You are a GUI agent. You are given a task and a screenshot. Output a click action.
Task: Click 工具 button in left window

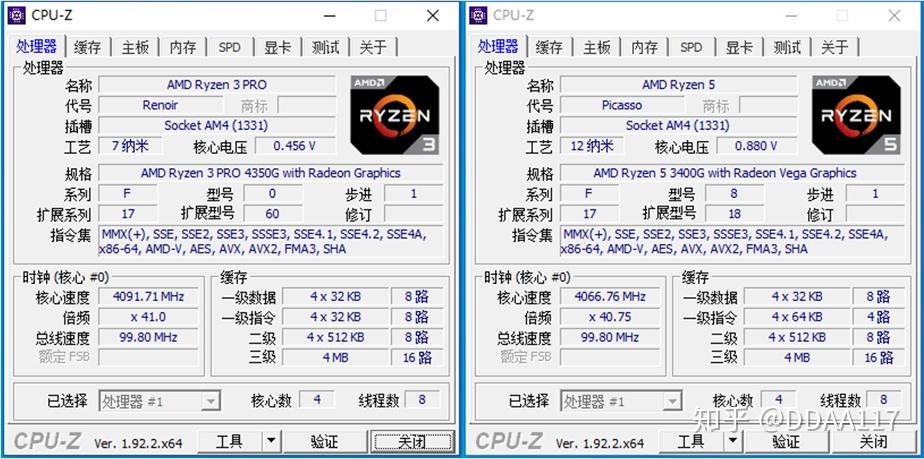(x=230, y=441)
